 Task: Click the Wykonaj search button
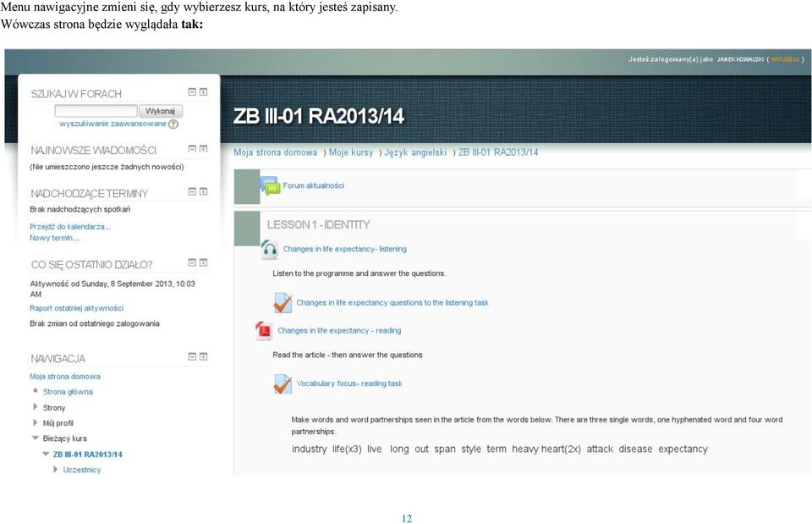point(161,111)
